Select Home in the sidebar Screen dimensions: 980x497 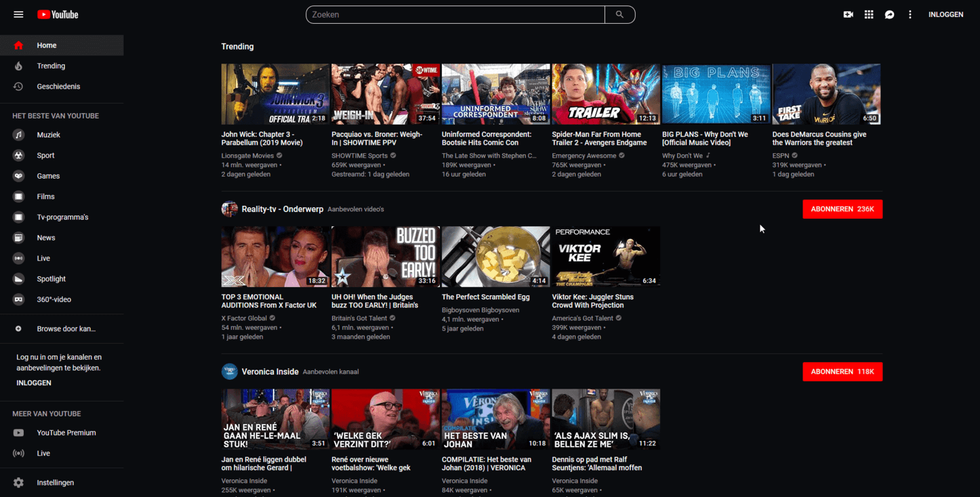point(62,45)
